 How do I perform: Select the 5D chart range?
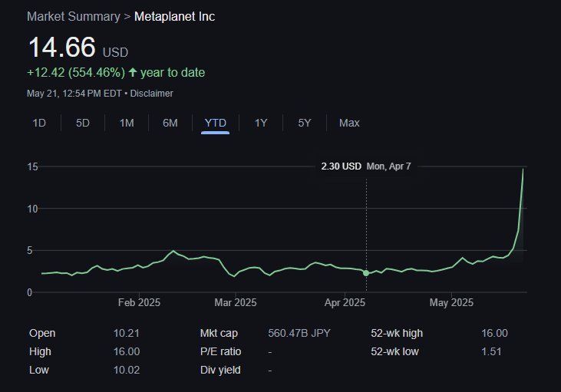pyautogui.click(x=83, y=123)
